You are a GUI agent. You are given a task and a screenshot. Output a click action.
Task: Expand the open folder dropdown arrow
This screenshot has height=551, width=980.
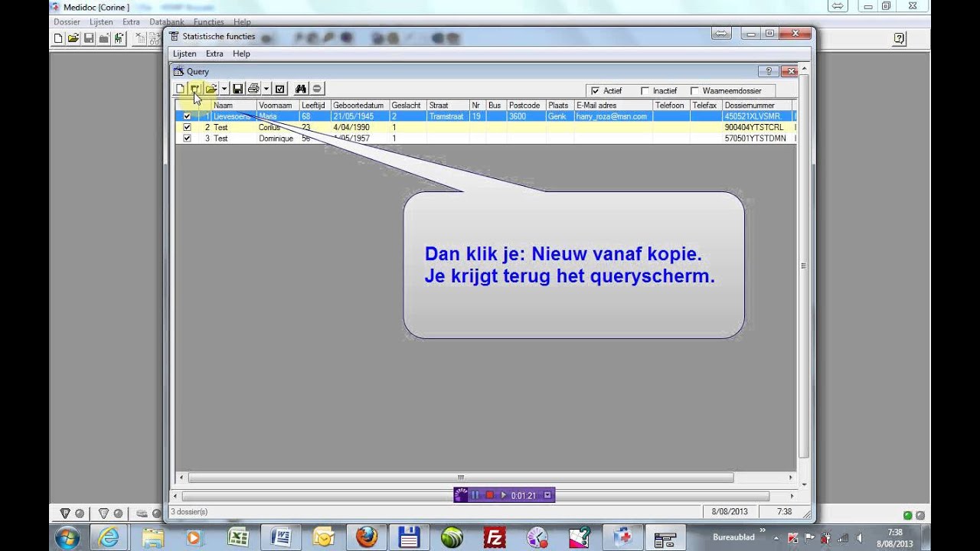(224, 89)
